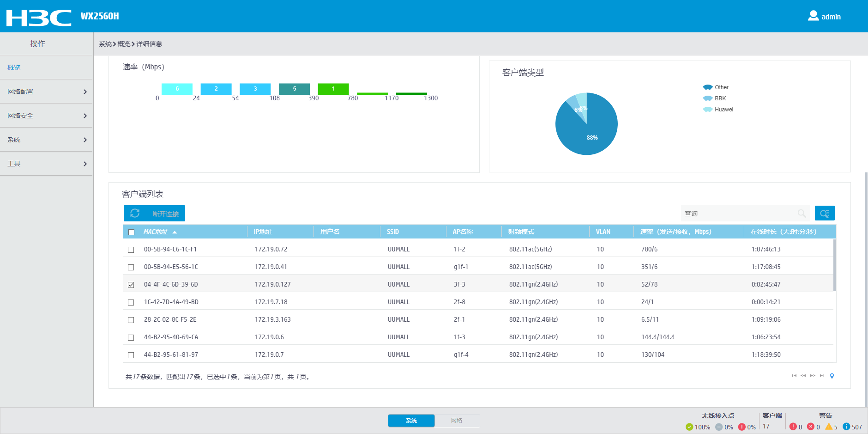Open advanced search filter icon
Image resolution: width=868 pixels, height=434 pixels.
click(825, 213)
